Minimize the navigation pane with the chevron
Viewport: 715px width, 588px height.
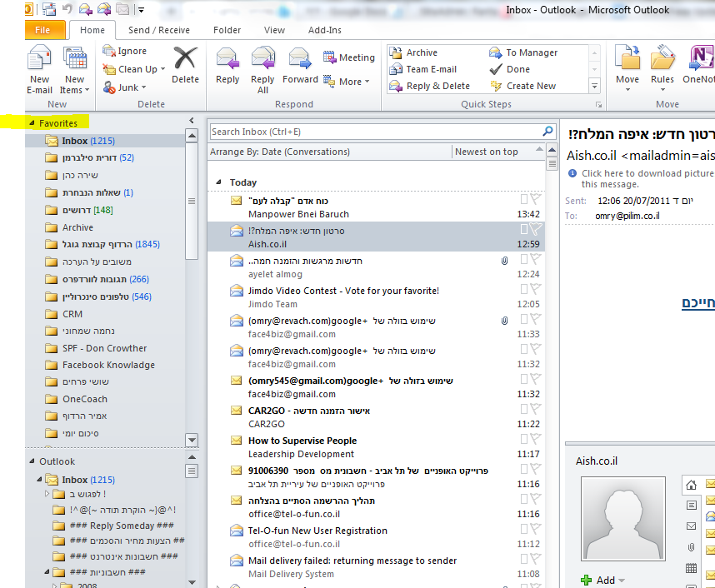coord(192,120)
